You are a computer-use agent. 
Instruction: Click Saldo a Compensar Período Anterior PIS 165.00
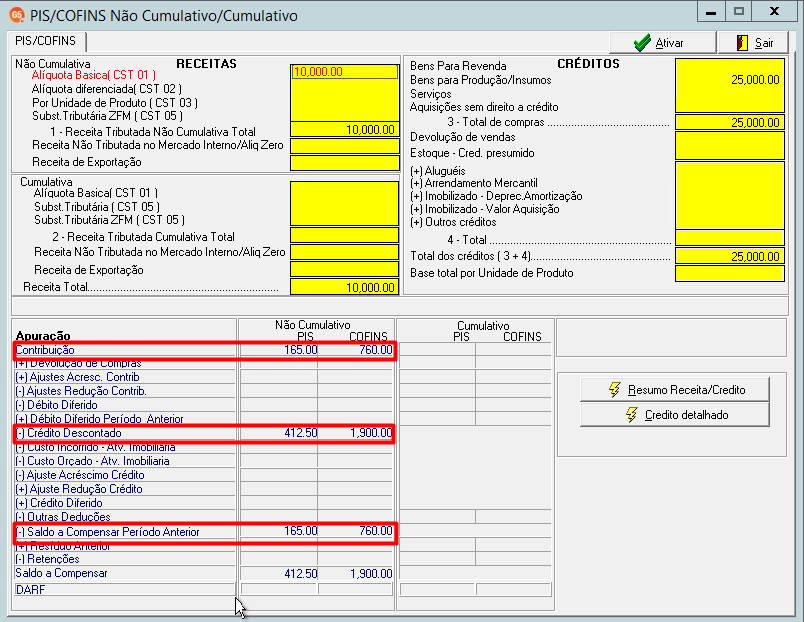pyautogui.click(x=300, y=531)
